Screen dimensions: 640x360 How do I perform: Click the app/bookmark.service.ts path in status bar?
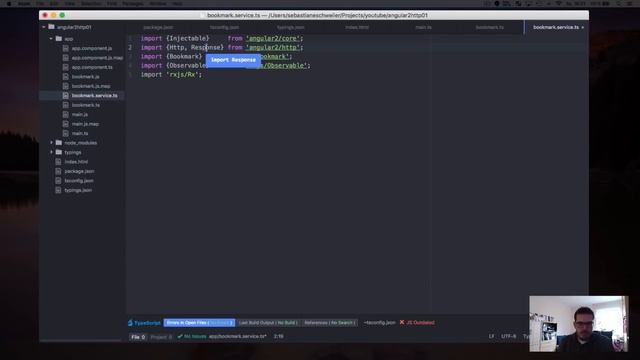pos(238,336)
